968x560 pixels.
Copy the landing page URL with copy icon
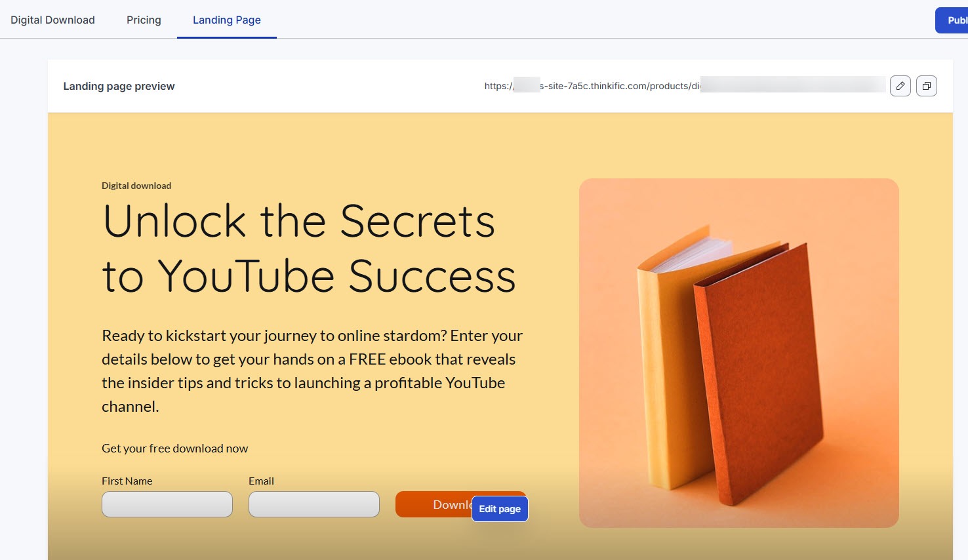[x=926, y=86]
